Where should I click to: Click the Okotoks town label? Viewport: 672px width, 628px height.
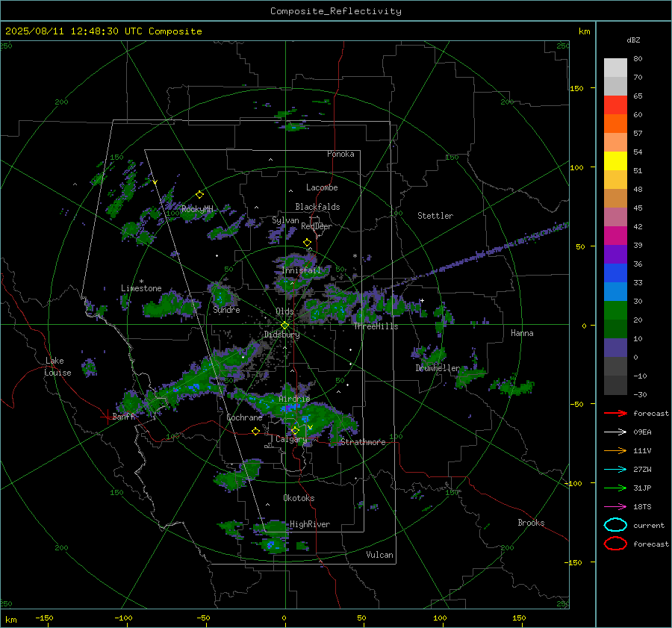click(x=299, y=498)
